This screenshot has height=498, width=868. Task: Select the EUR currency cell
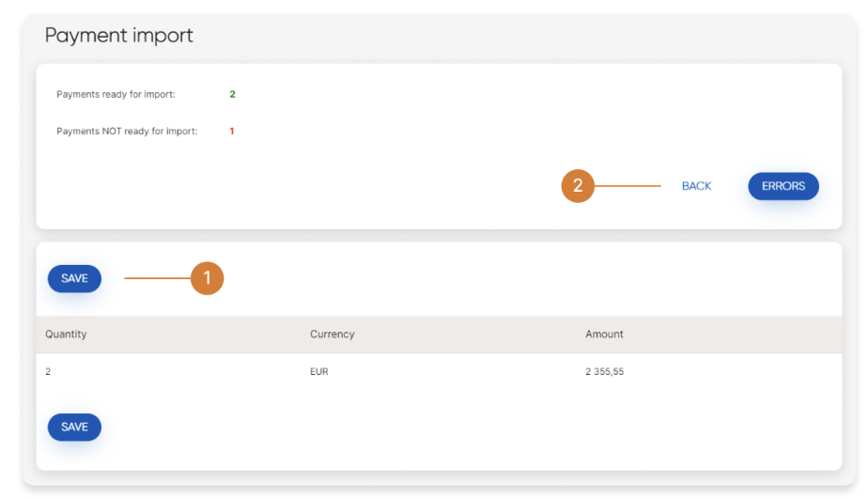[318, 372]
